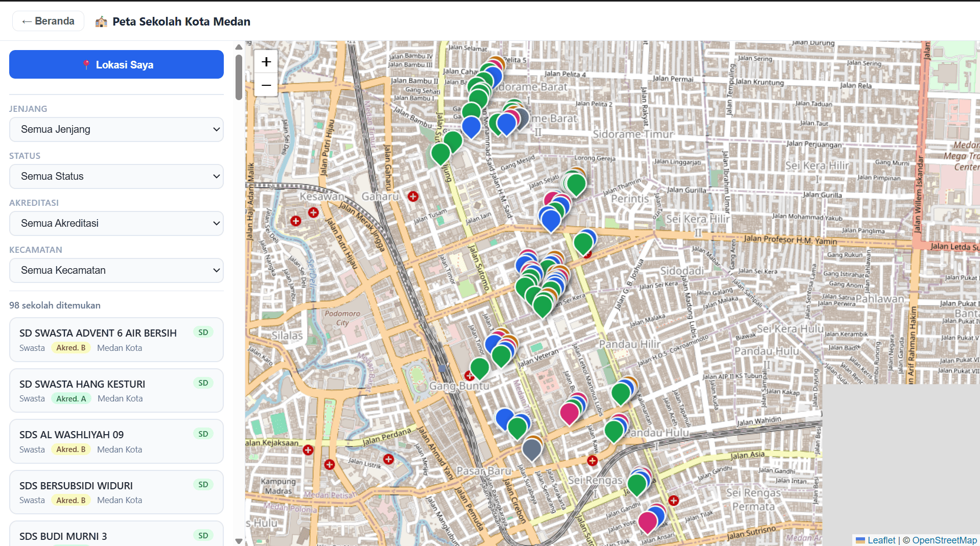The width and height of the screenshot is (980, 546).
Task: Select the SD SWASTA HANG KESTURI card
Action: pyautogui.click(x=116, y=390)
